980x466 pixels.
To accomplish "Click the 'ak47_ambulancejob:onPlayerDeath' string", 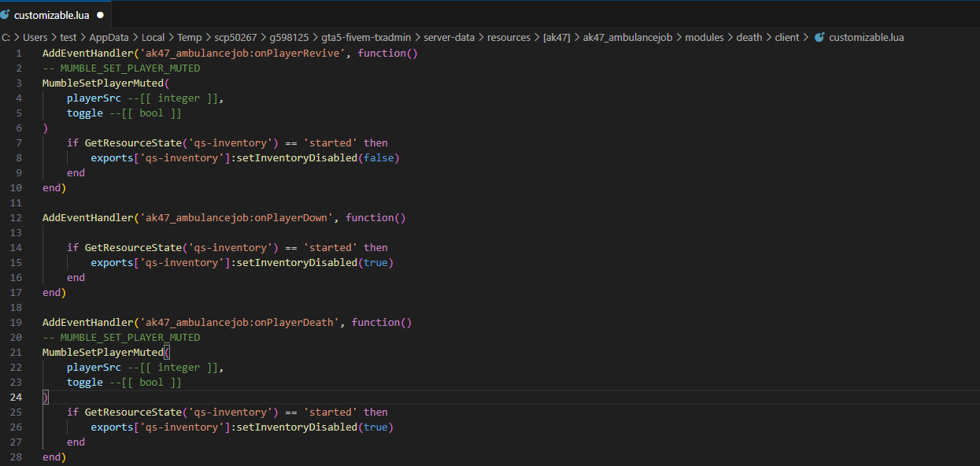I will pyautogui.click(x=239, y=323).
